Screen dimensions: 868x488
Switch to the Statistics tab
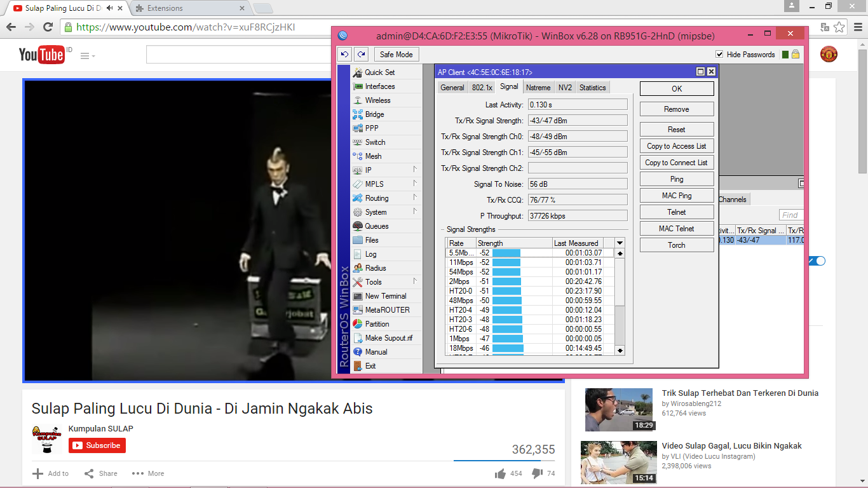pos(593,88)
